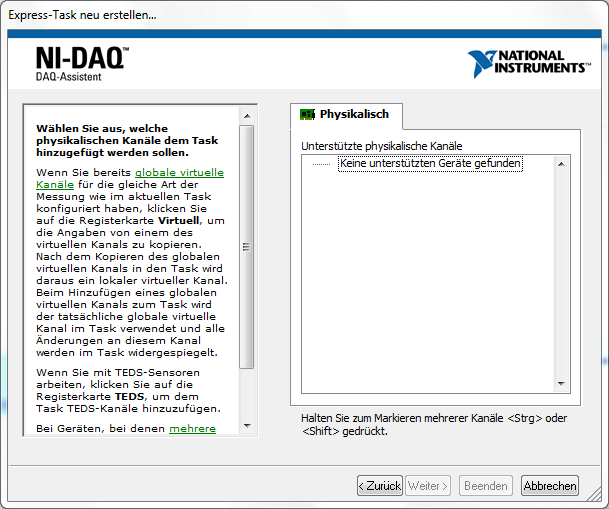This screenshot has height=509, width=609.
Task: Click help panel scroll-up arrow
Action: click(x=247, y=116)
